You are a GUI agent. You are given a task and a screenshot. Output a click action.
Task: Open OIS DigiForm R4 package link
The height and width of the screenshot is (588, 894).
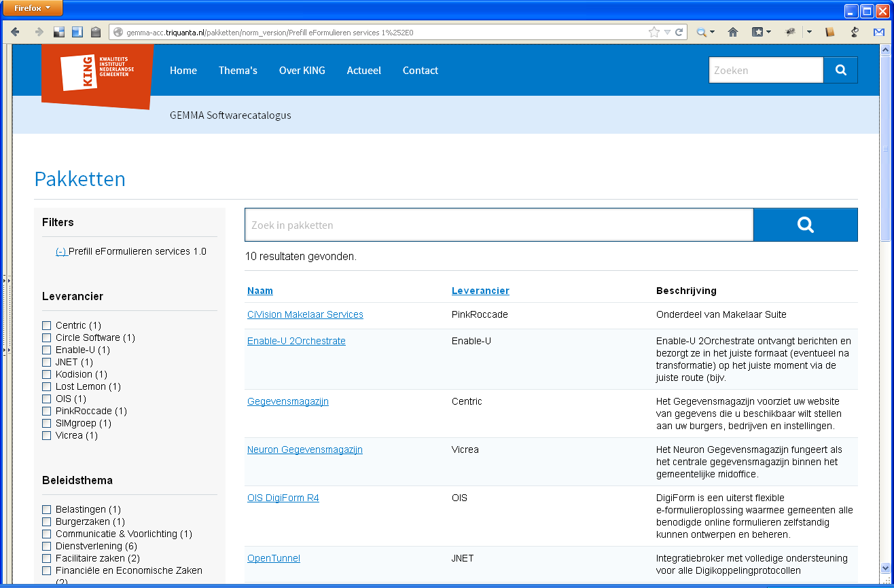(x=283, y=498)
